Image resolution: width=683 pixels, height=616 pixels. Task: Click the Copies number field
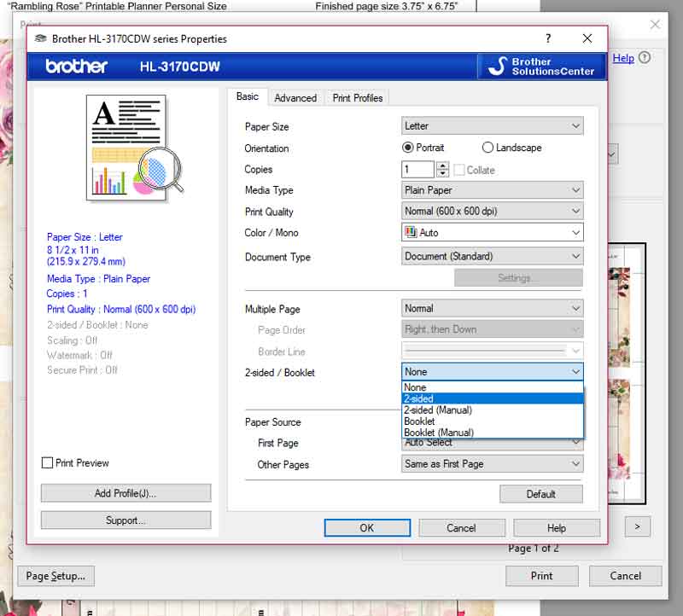(x=417, y=169)
